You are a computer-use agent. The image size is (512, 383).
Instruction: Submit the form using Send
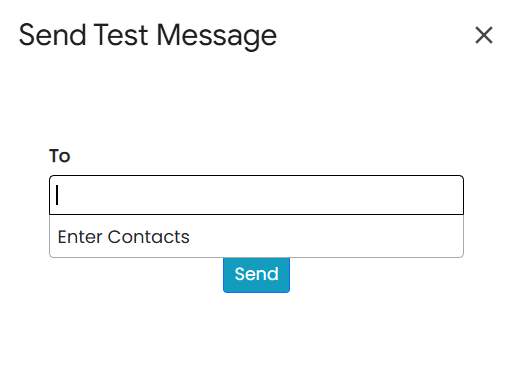point(256,274)
